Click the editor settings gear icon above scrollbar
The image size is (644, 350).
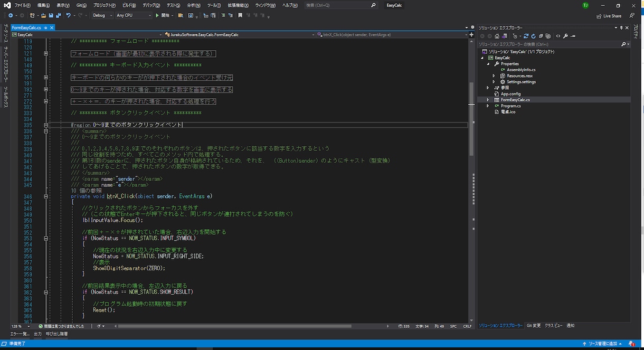click(x=472, y=27)
